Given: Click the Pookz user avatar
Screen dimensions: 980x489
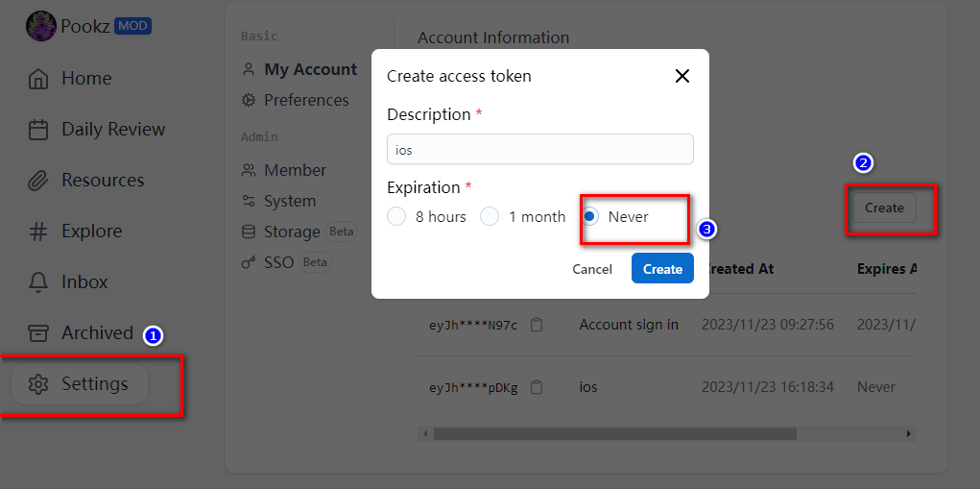Looking at the screenshot, I should 40,26.
